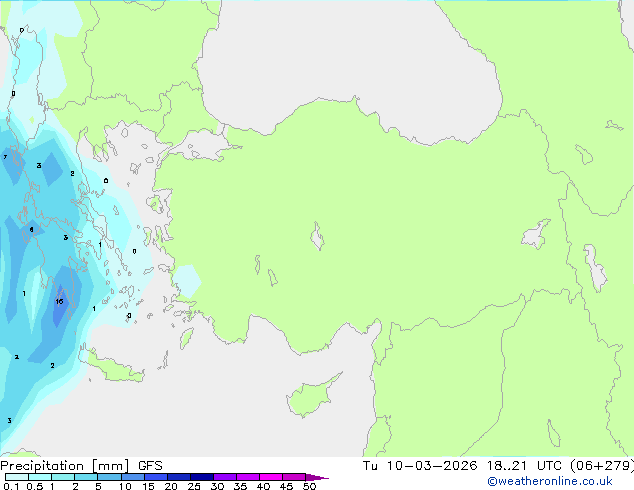Click the '45' legend scale label

[286, 486]
